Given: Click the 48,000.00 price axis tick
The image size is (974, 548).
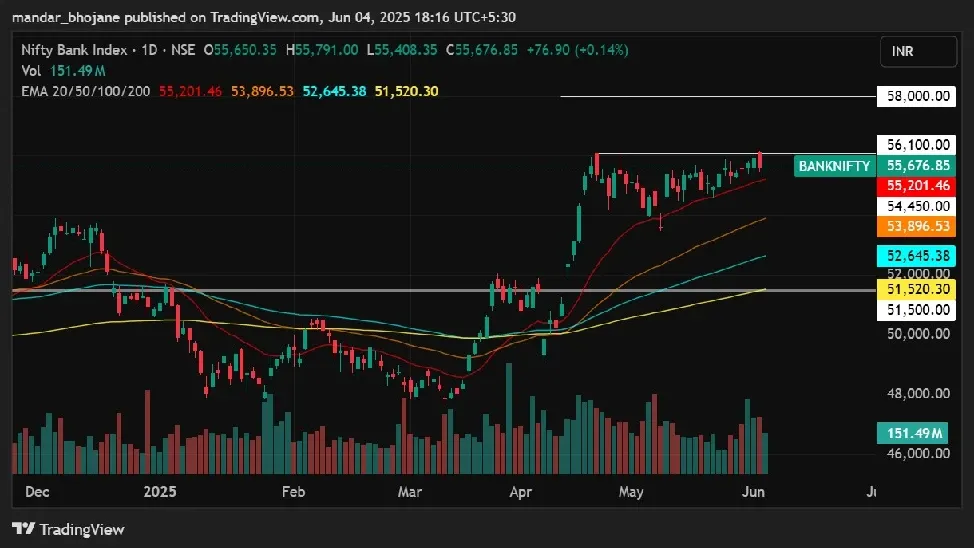Looking at the screenshot, I should pos(918,393).
